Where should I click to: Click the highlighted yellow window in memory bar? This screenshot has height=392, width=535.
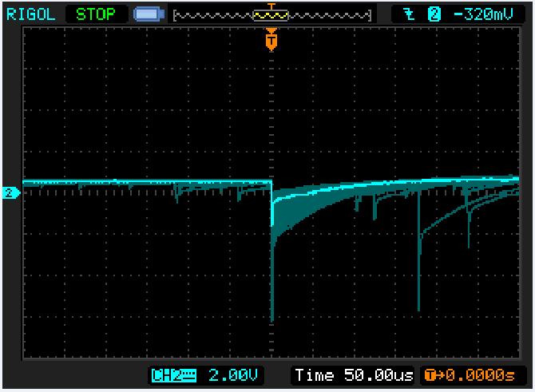click(x=271, y=15)
